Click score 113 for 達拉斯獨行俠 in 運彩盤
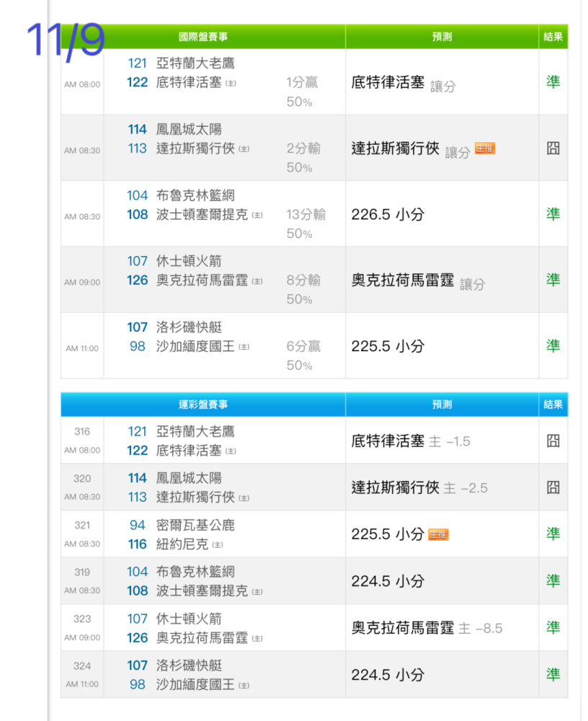588x721 pixels. (x=138, y=497)
